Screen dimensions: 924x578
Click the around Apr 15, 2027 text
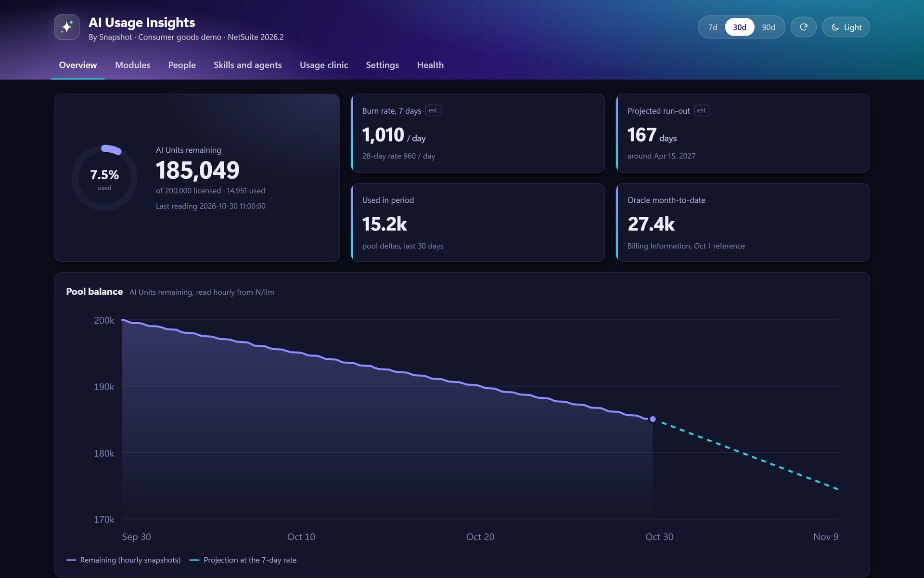pyautogui.click(x=661, y=156)
